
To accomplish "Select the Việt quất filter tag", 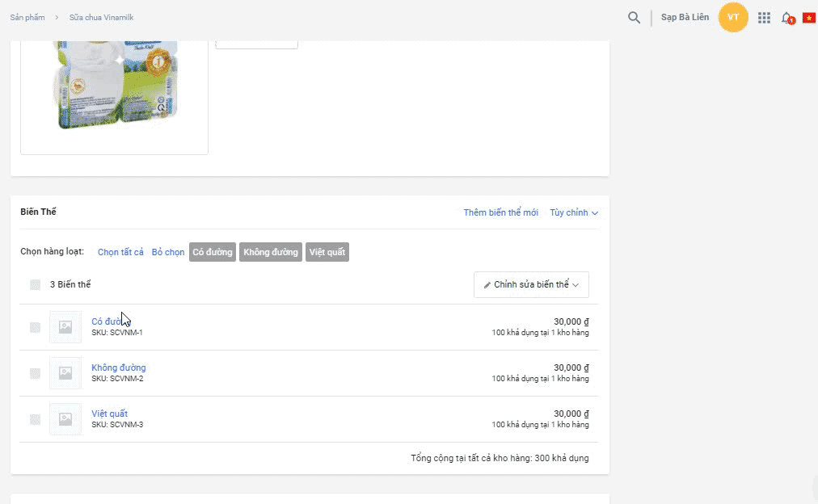I will (x=327, y=252).
